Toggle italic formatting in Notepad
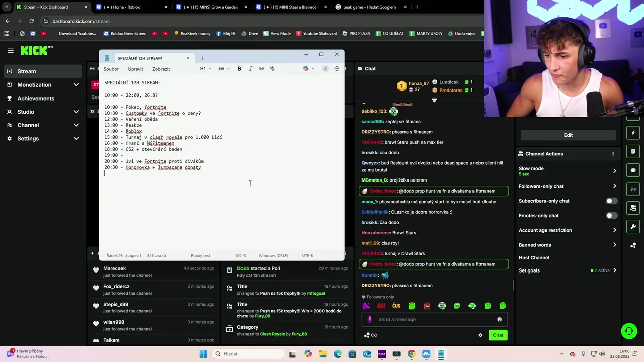 250,69
